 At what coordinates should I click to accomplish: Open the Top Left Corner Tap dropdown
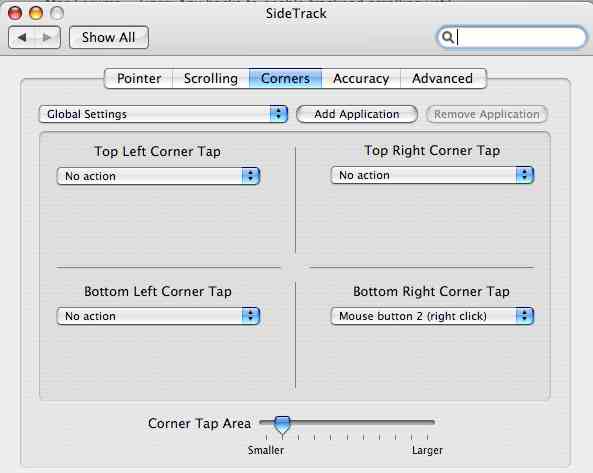(x=158, y=176)
